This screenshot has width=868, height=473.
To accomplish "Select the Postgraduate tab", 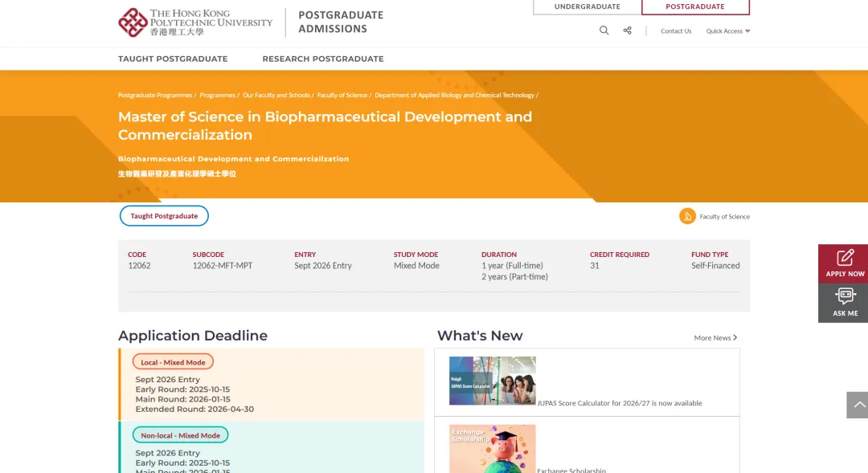I will click(695, 7).
